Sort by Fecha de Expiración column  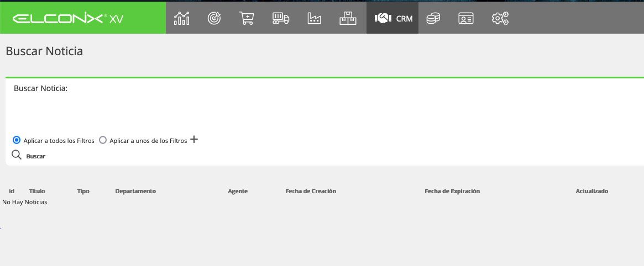(x=452, y=191)
